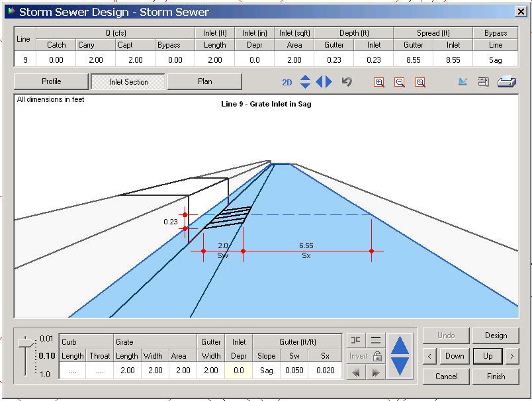Click the Finish button
This screenshot has width=532, height=401.
[x=496, y=376]
